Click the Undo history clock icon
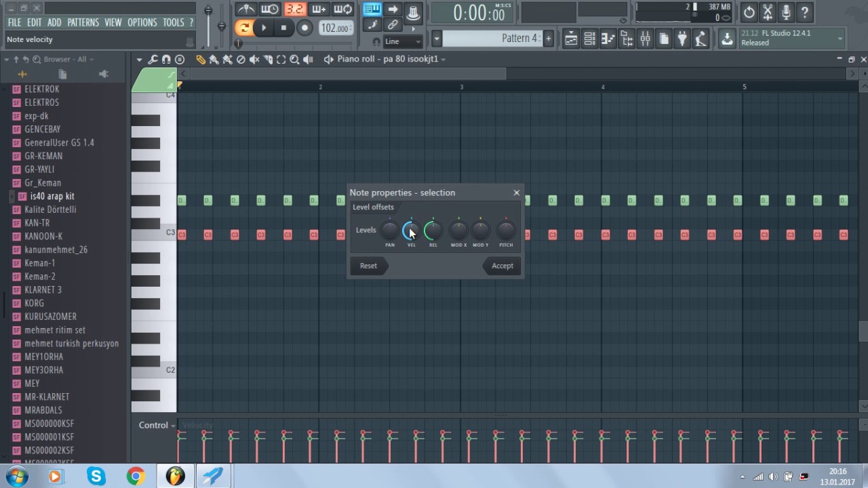 (749, 12)
